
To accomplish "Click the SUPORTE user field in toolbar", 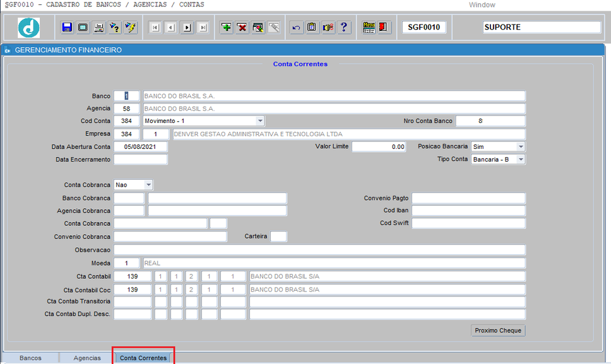I will [542, 27].
